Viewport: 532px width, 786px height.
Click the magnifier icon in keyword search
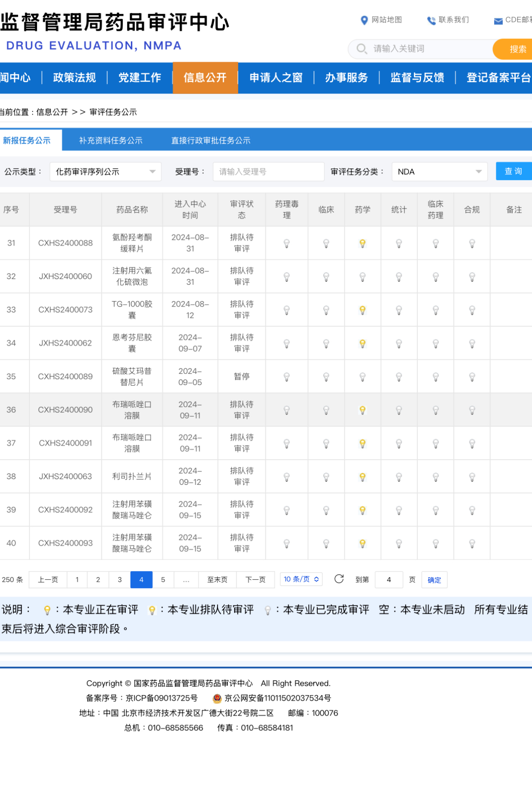(x=361, y=49)
